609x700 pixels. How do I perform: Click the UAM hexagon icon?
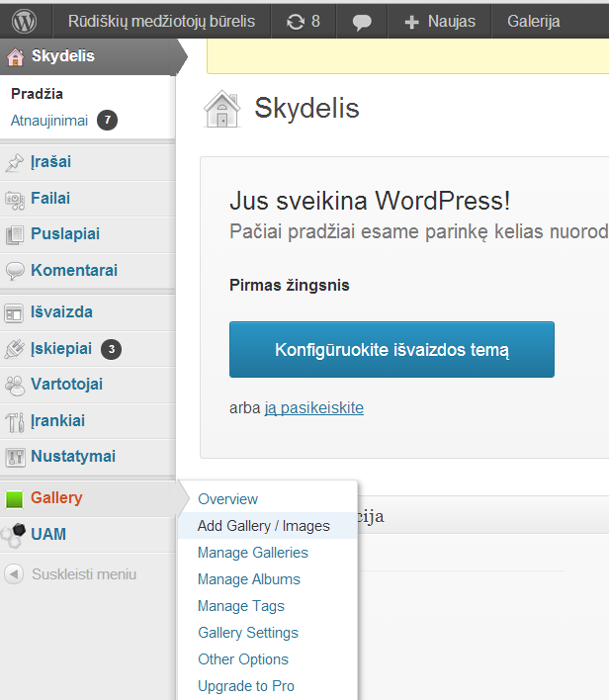pos(13,535)
